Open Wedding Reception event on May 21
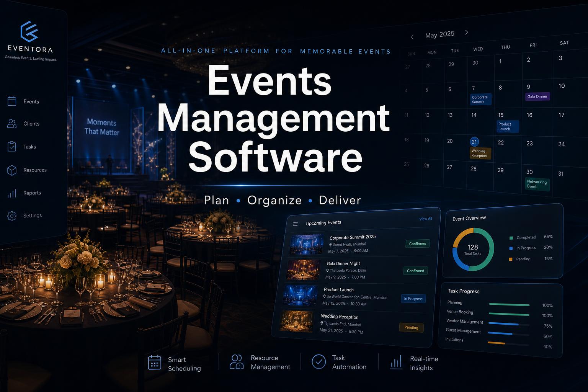Image resolution: width=588 pixels, height=392 pixels. 480,153
